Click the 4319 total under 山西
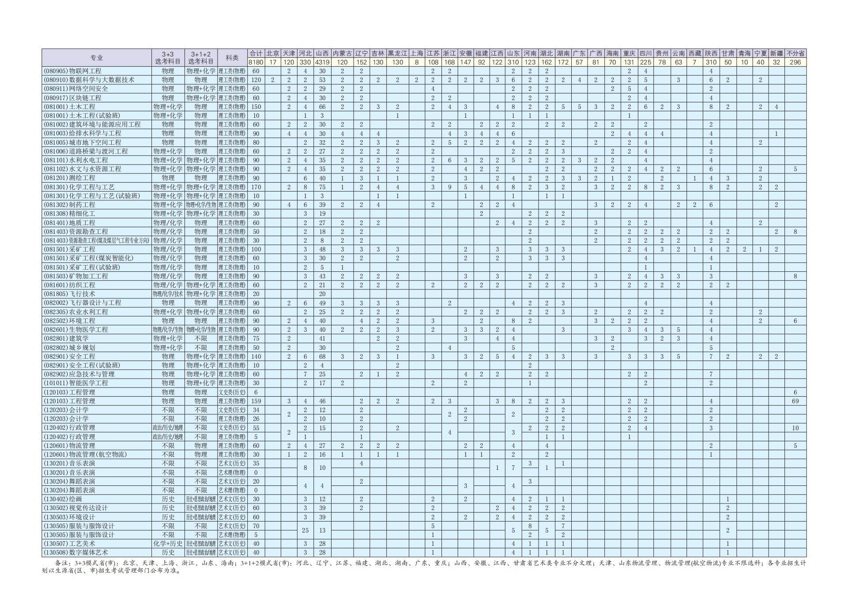This screenshot has width=860, height=616. (322, 62)
